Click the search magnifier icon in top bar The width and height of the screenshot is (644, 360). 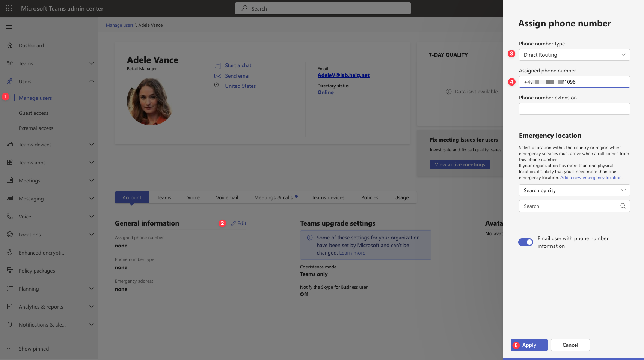[244, 8]
